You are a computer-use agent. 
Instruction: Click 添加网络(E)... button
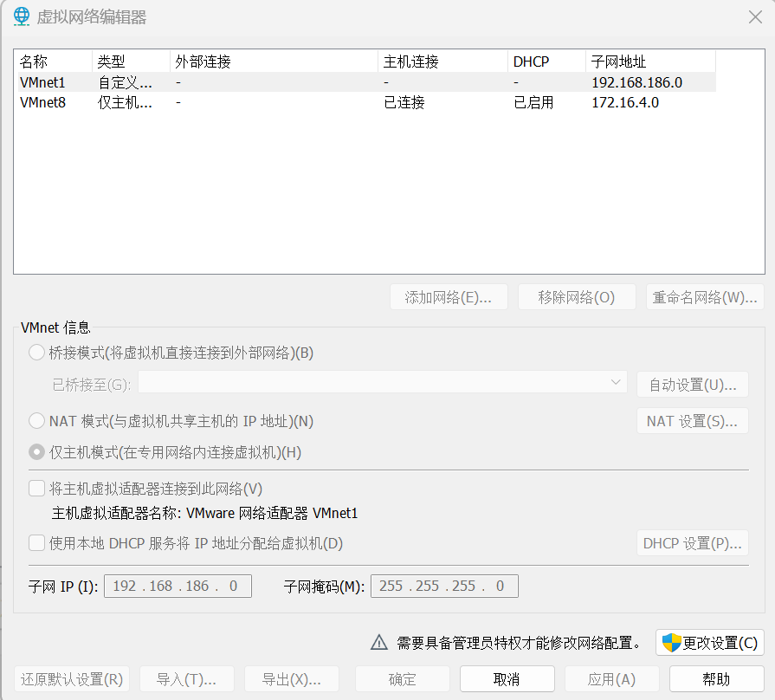449,297
